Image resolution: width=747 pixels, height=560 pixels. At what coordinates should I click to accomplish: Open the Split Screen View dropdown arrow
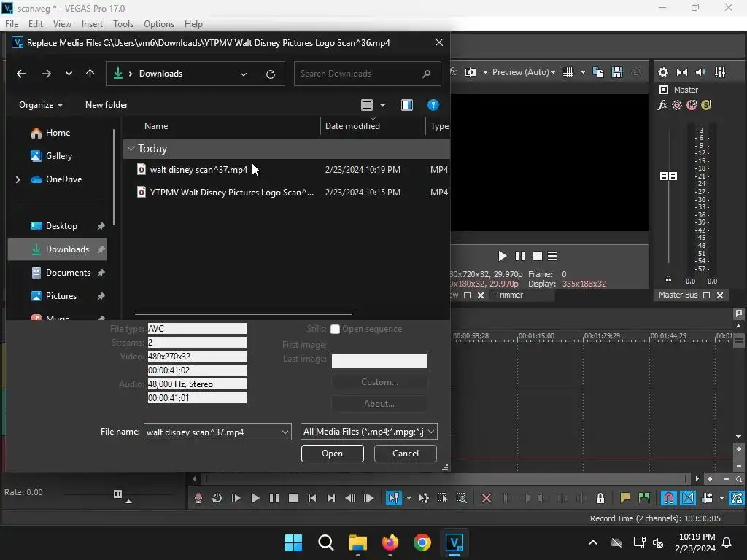pos(485,72)
